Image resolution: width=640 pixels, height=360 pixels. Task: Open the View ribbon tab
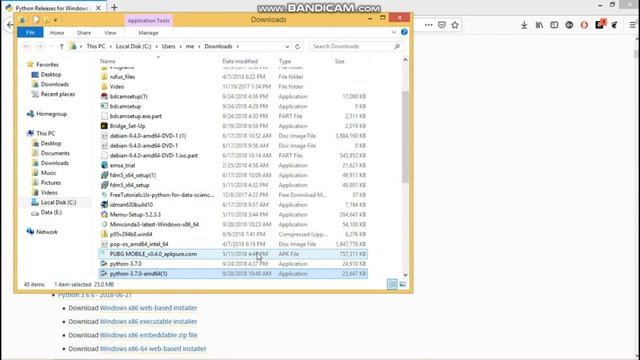110,33
